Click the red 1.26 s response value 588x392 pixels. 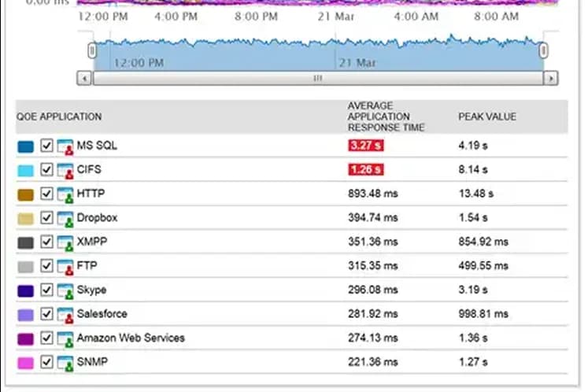[x=365, y=169]
